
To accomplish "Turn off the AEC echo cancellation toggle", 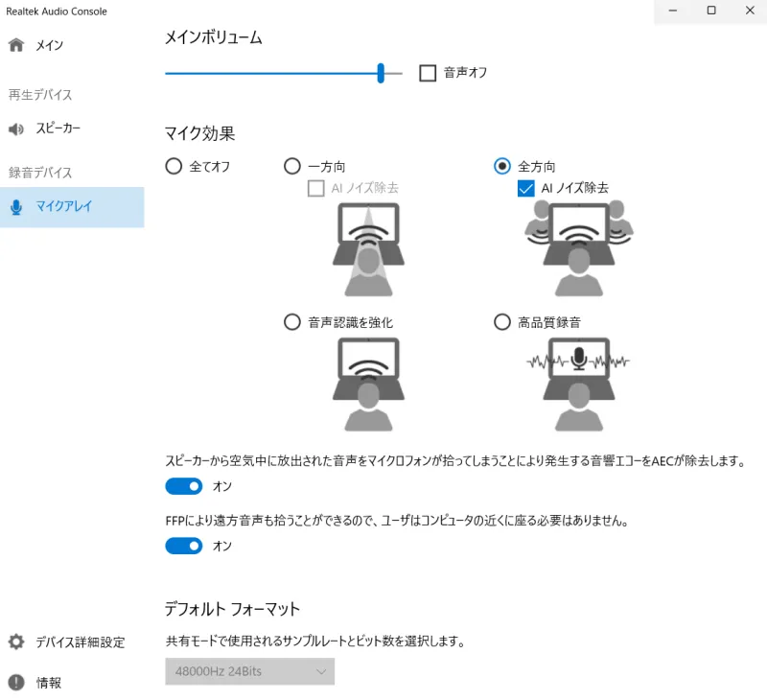I will [184, 486].
